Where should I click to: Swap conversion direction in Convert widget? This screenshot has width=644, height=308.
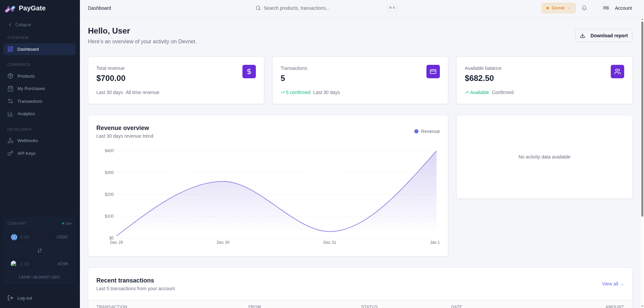(x=39, y=251)
